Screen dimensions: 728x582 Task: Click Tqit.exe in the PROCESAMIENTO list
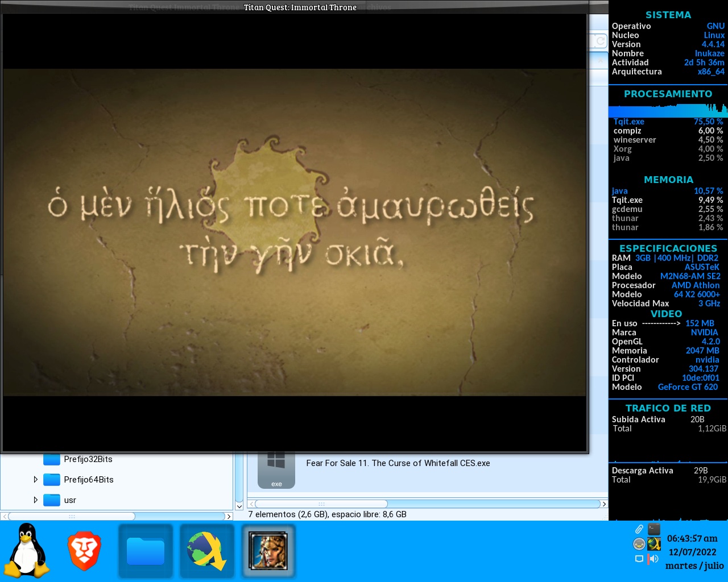click(628, 122)
